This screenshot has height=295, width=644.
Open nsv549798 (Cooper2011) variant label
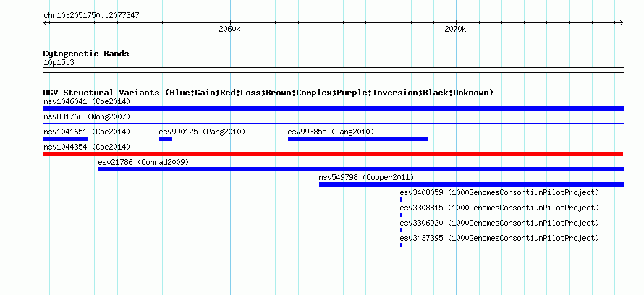click(366, 177)
